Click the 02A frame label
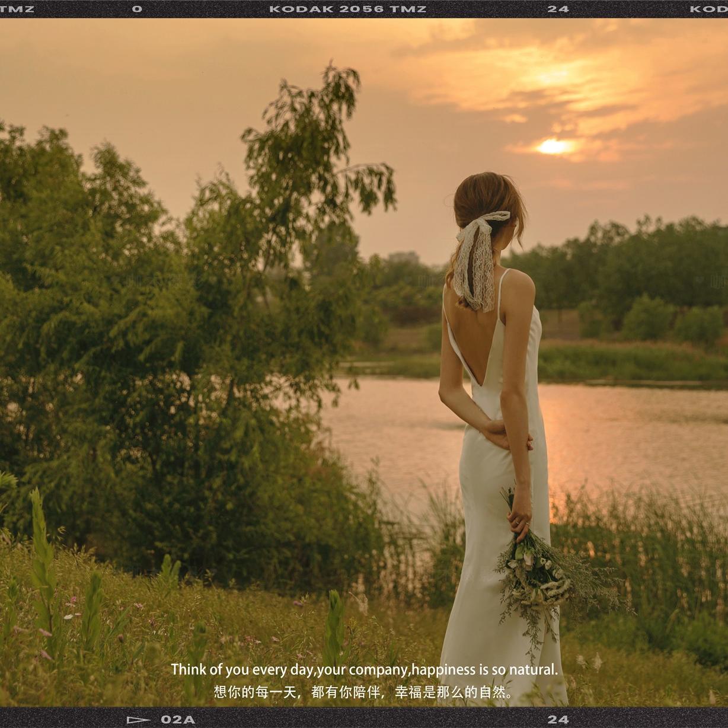 point(178,720)
